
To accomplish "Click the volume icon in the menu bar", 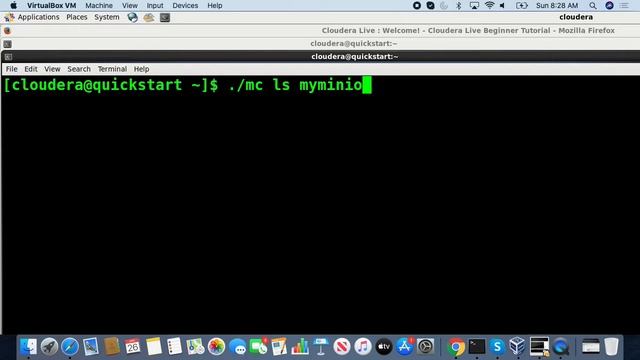I will tap(502, 5).
